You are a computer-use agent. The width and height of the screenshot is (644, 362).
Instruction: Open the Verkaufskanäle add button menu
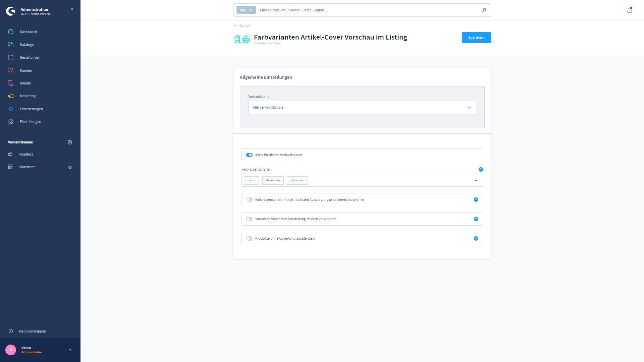(70, 142)
